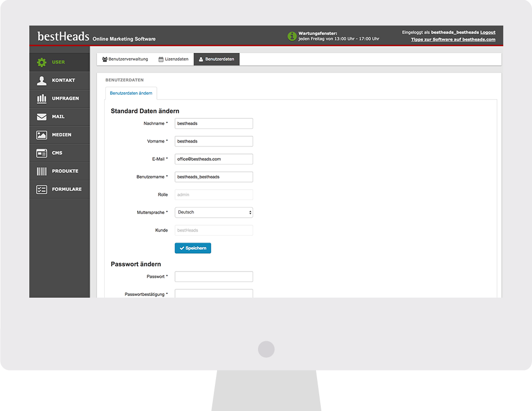Image resolution: width=532 pixels, height=411 pixels.
Task: Open the KONTAKT menu label in the sidebar
Action: pos(63,80)
